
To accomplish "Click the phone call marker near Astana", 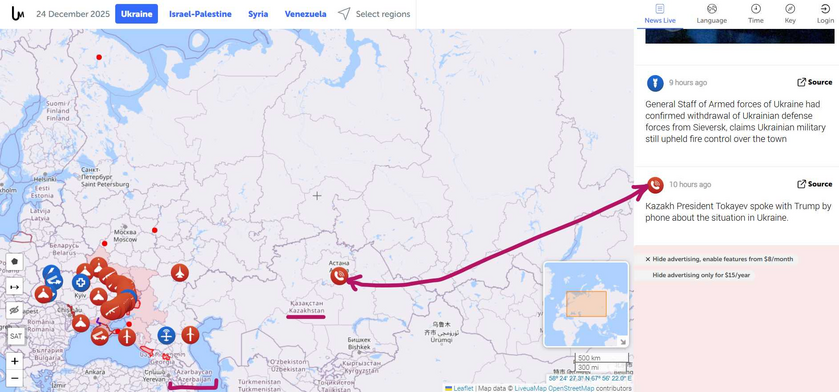I will pos(339,276).
